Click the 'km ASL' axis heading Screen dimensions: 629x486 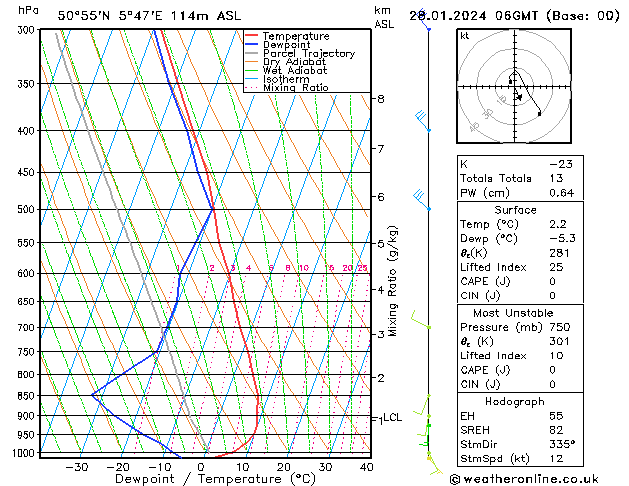click(x=383, y=17)
